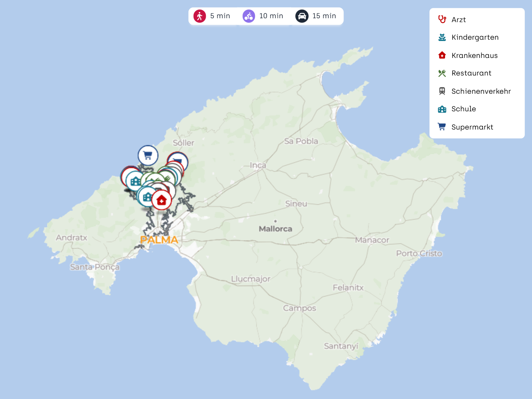Click the Restaurant fork-knife legend icon

[x=442, y=73]
